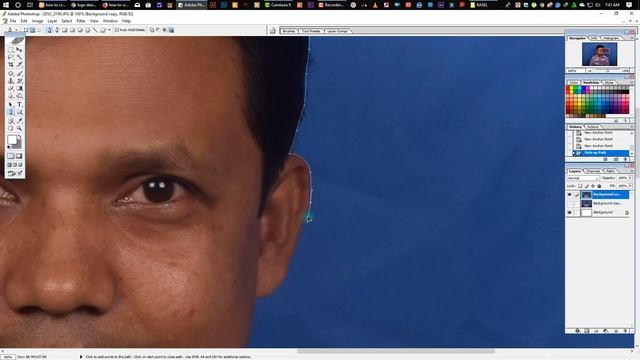Select the Blur tool
The width and height of the screenshot is (640, 360).
[x=11, y=96]
